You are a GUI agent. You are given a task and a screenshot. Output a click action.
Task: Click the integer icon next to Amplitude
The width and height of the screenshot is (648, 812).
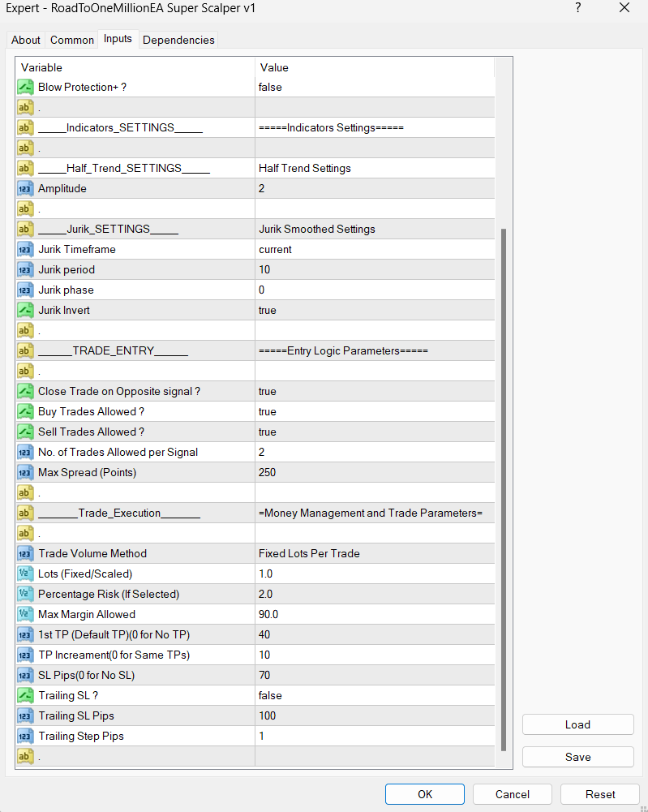25,188
